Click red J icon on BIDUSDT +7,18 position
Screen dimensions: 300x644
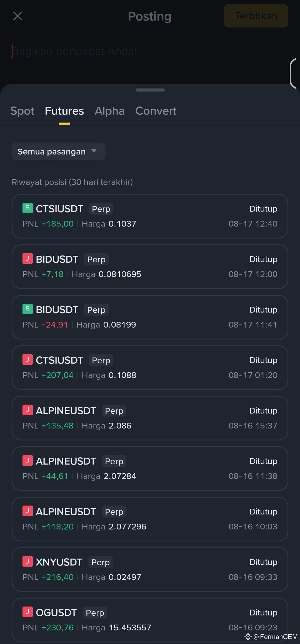point(27,258)
